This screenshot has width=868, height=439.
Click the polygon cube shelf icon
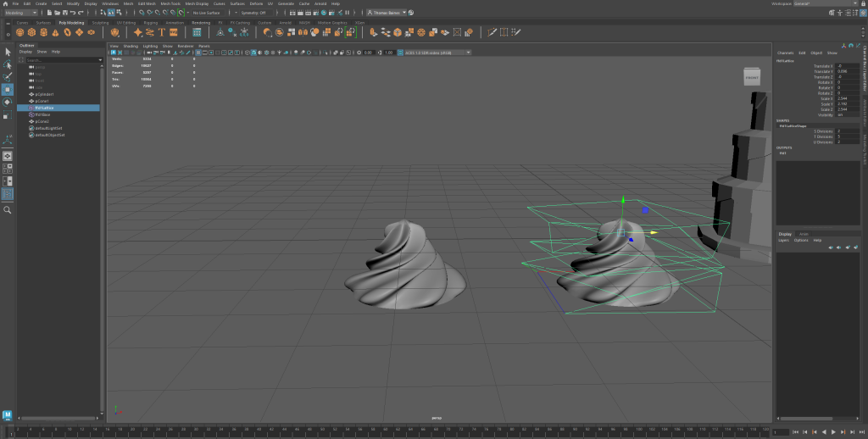click(33, 32)
